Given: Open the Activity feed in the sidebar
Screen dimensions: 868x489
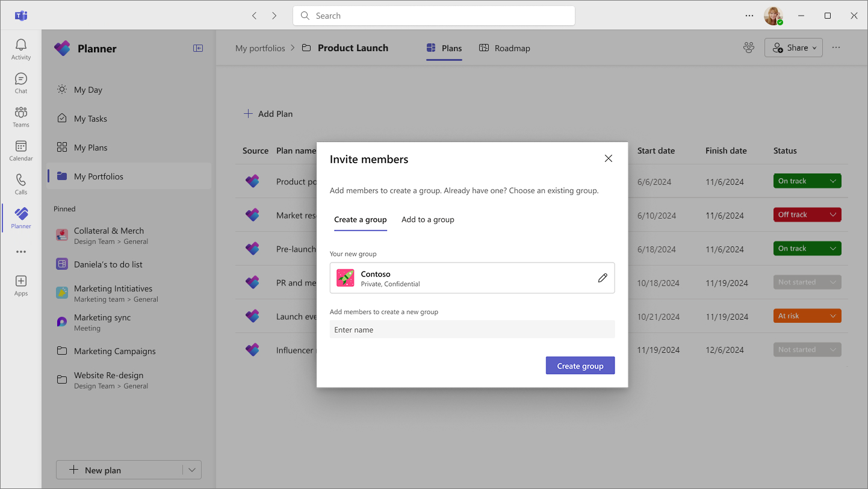Looking at the screenshot, I should [20, 47].
